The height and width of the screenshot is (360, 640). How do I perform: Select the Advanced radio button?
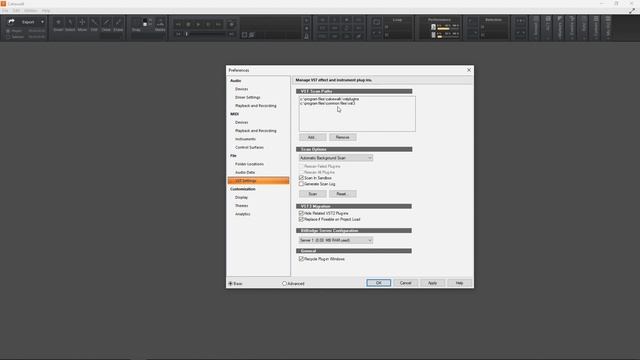tap(284, 283)
